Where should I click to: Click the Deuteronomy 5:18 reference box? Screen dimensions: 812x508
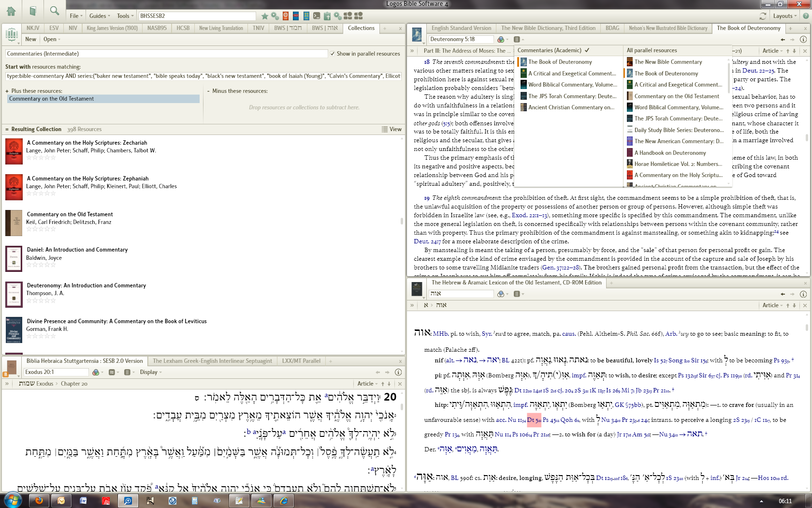461,39
